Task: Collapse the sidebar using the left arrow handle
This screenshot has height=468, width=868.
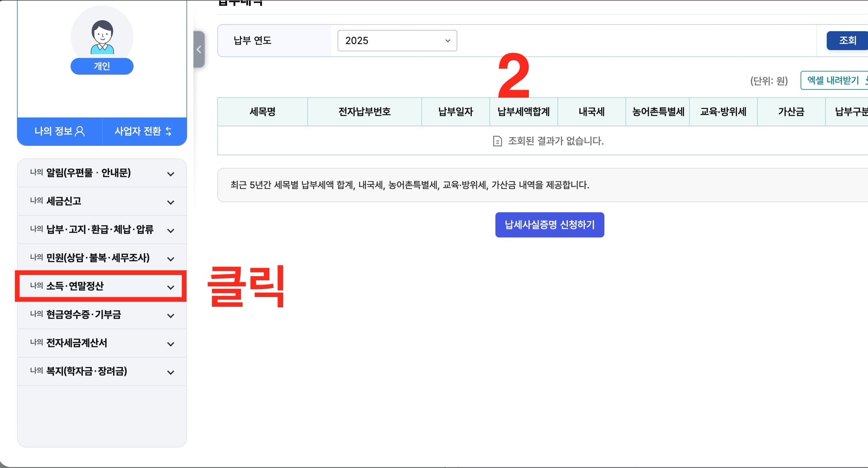Action: pyautogui.click(x=199, y=49)
